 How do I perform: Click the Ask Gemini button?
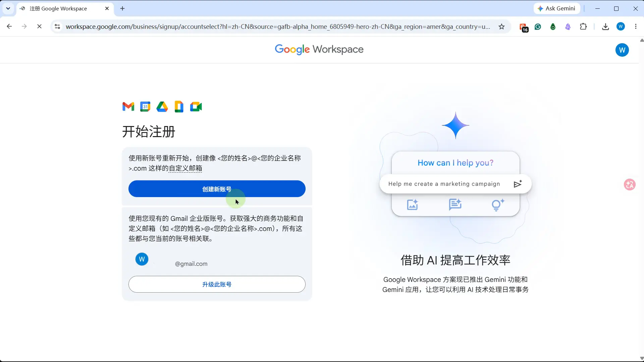click(556, 8)
